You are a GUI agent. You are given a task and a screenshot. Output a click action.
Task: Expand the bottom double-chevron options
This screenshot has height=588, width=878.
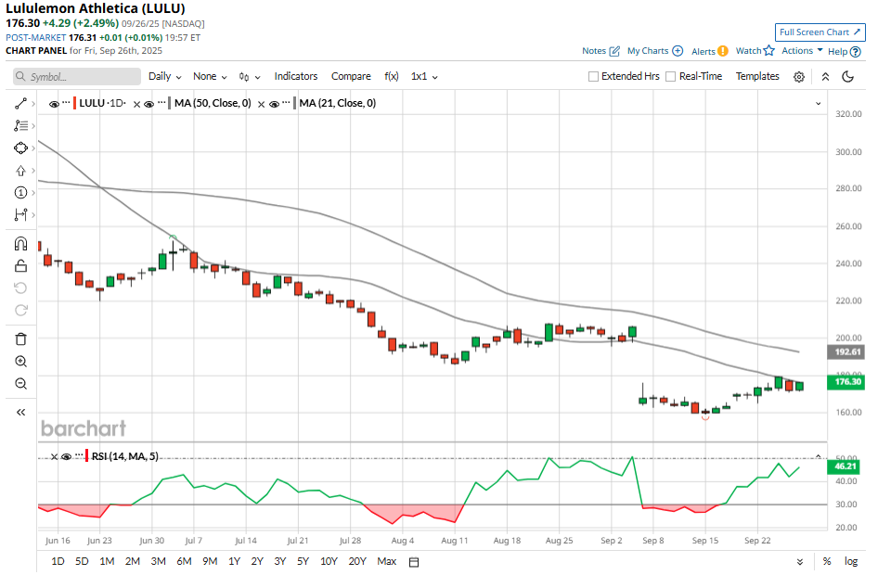[x=800, y=562]
